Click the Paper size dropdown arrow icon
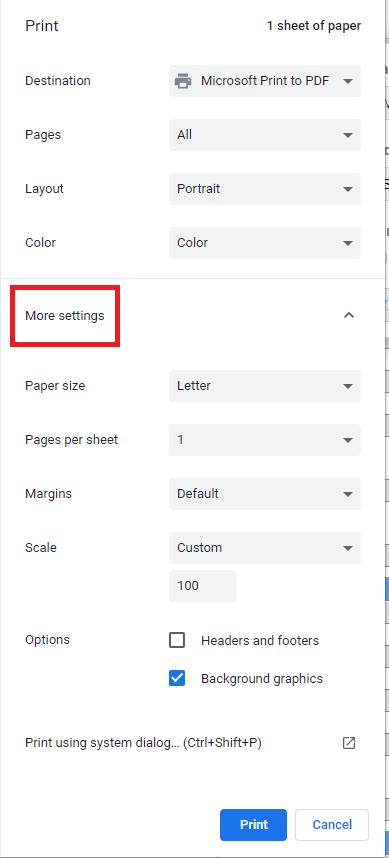 coord(347,386)
